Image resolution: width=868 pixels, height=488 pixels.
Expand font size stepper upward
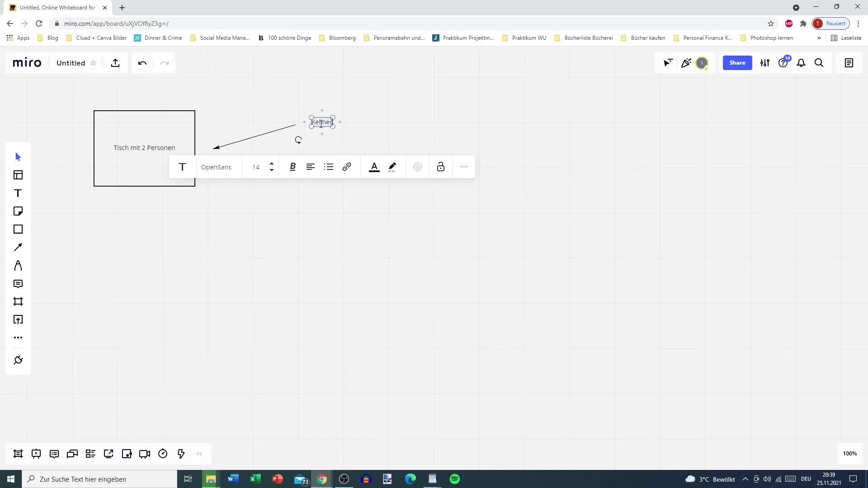click(x=272, y=163)
